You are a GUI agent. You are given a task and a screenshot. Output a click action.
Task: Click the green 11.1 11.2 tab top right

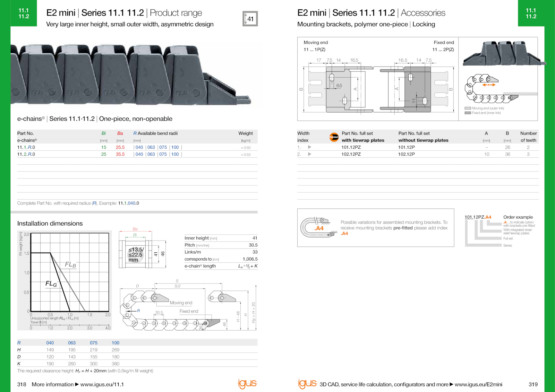(531, 13)
